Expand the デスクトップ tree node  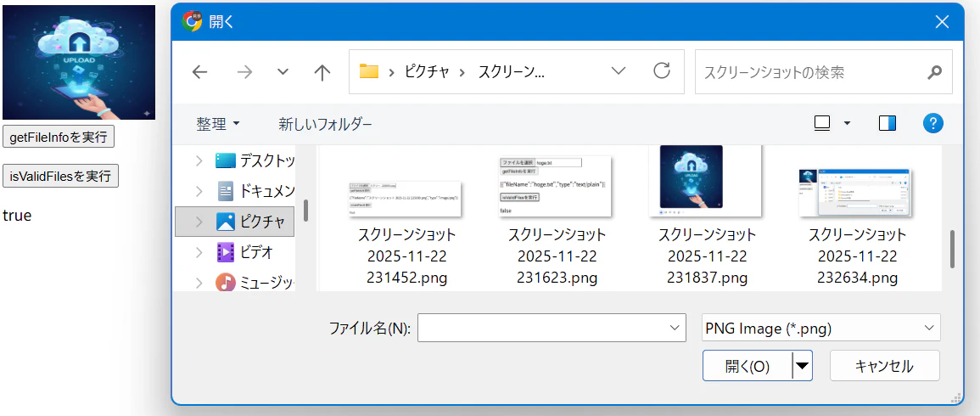point(199,160)
